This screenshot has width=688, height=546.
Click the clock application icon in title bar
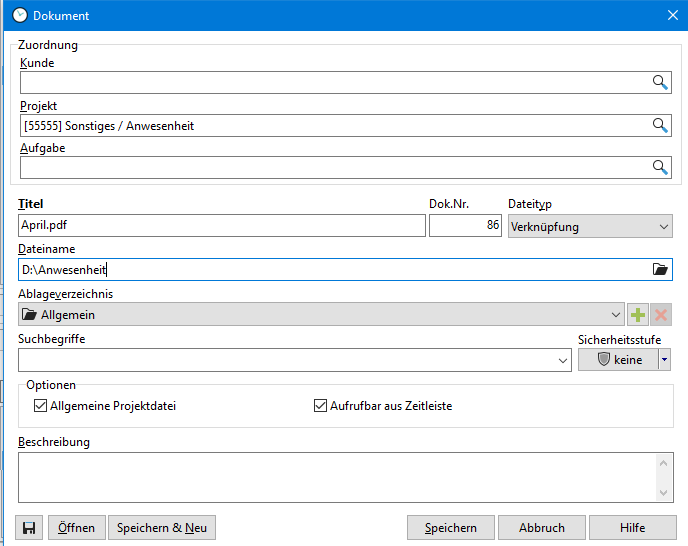click(18, 15)
